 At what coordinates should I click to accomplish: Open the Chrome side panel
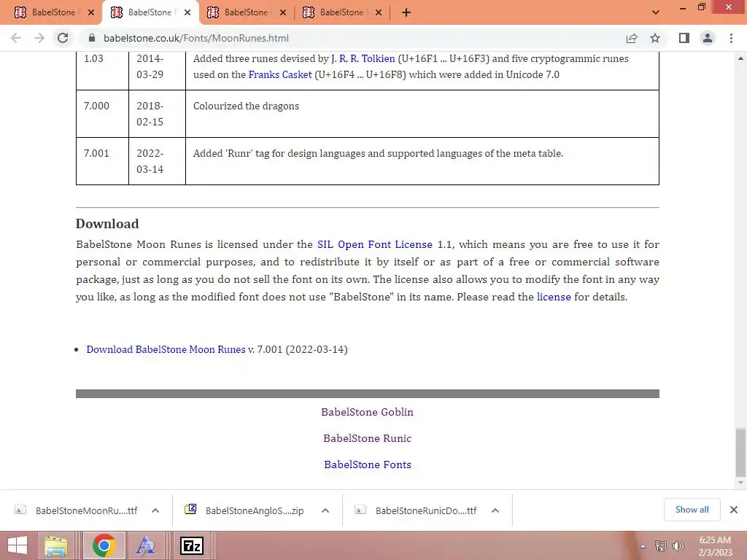click(684, 38)
